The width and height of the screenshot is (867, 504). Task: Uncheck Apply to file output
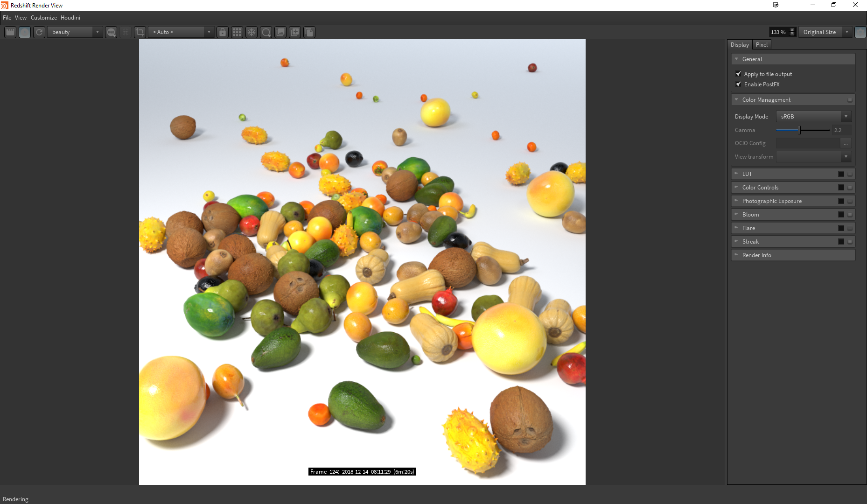738,74
